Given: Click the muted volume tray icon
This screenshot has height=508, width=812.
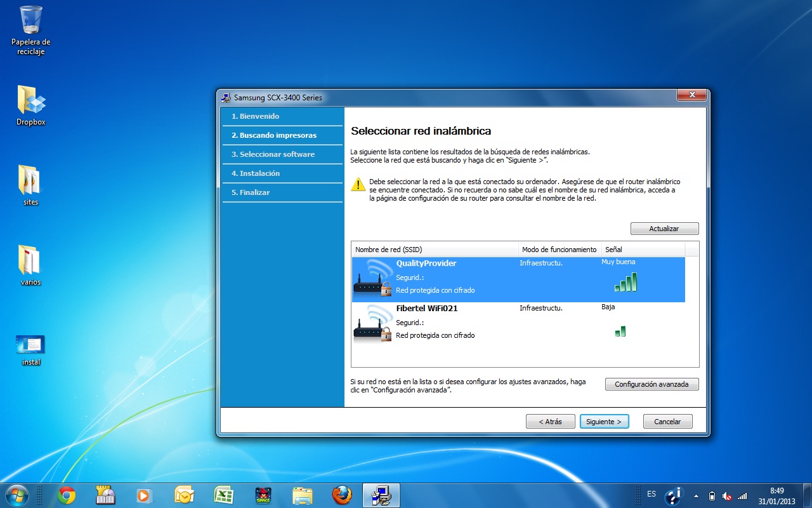Looking at the screenshot, I should (727, 496).
